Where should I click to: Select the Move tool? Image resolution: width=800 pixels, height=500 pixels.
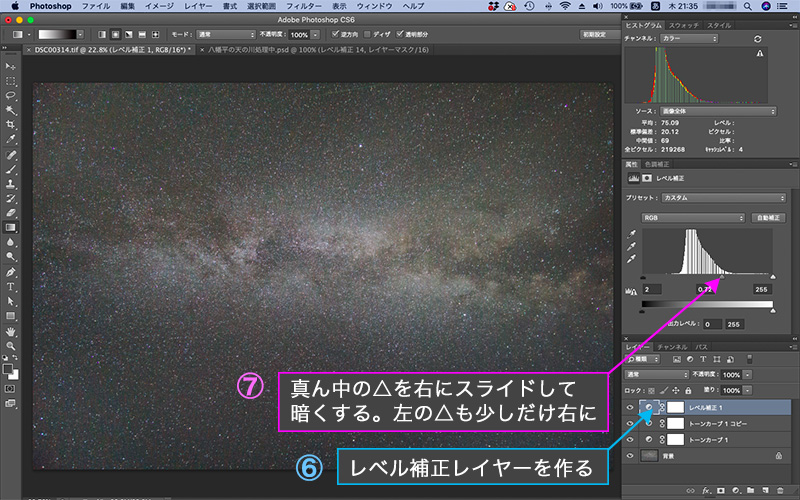point(10,66)
